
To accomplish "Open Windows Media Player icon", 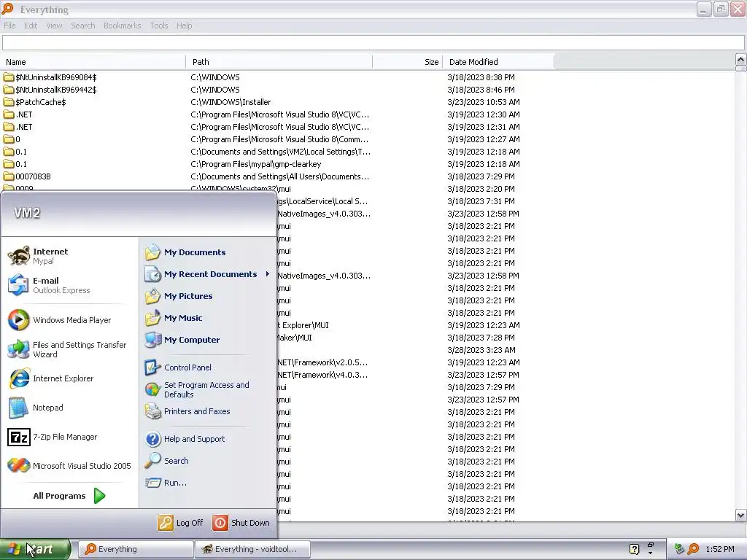I will coord(18,320).
